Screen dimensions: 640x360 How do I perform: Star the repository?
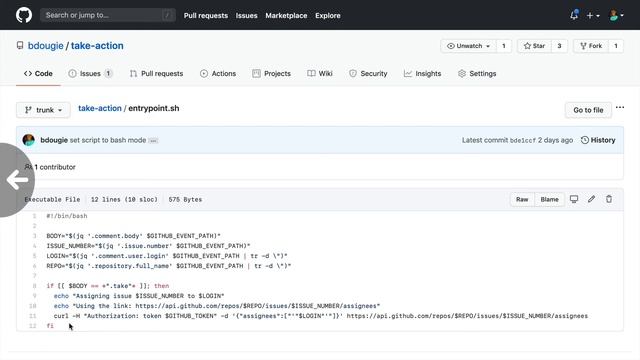[x=534, y=46]
